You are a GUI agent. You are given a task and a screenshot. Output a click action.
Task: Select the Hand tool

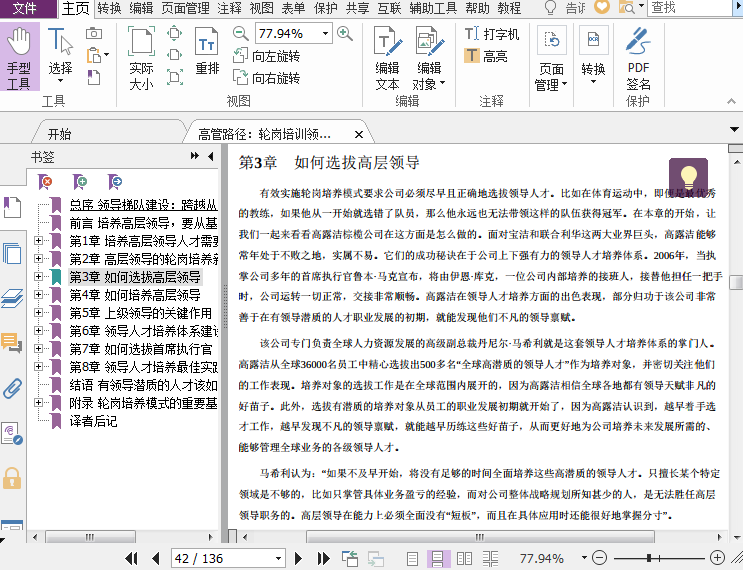pos(19,57)
